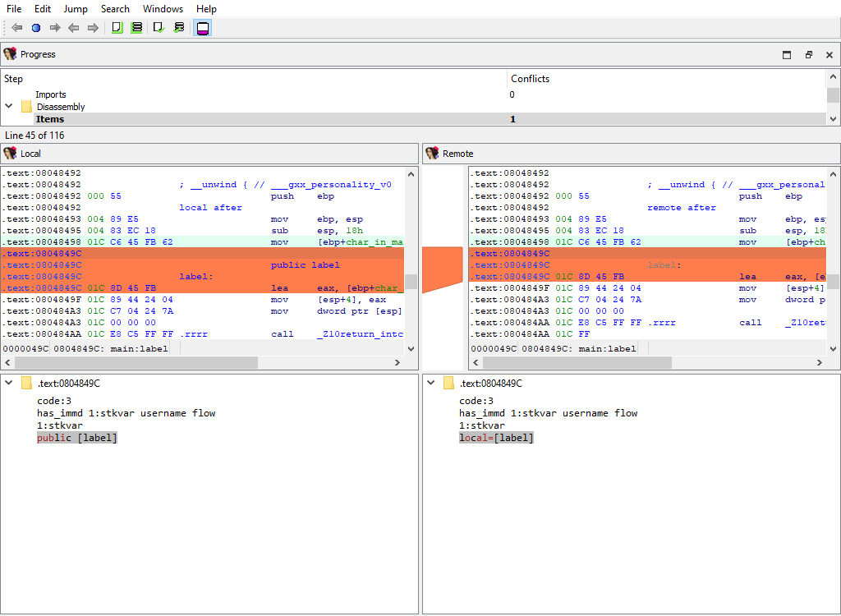Collapse the remote .text:0804849C node
The width and height of the screenshot is (841, 616).
point(431,384)
